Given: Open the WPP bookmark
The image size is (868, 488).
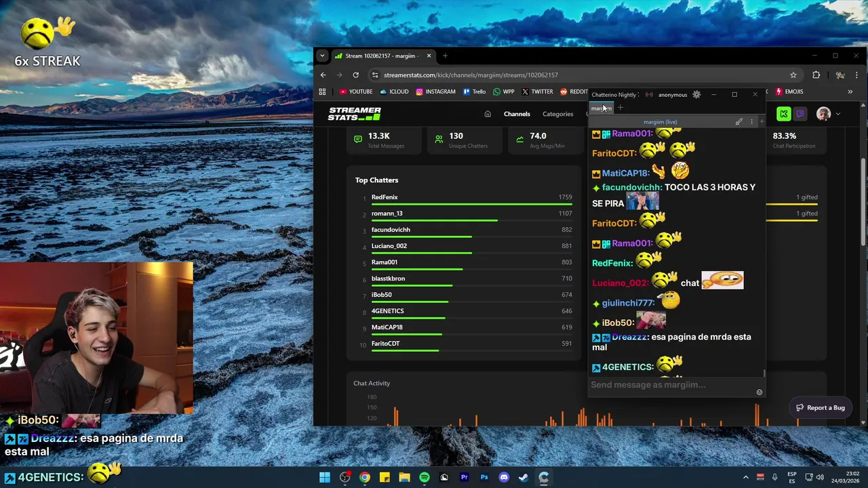Looking at the screenshot, I should point(504,91).
